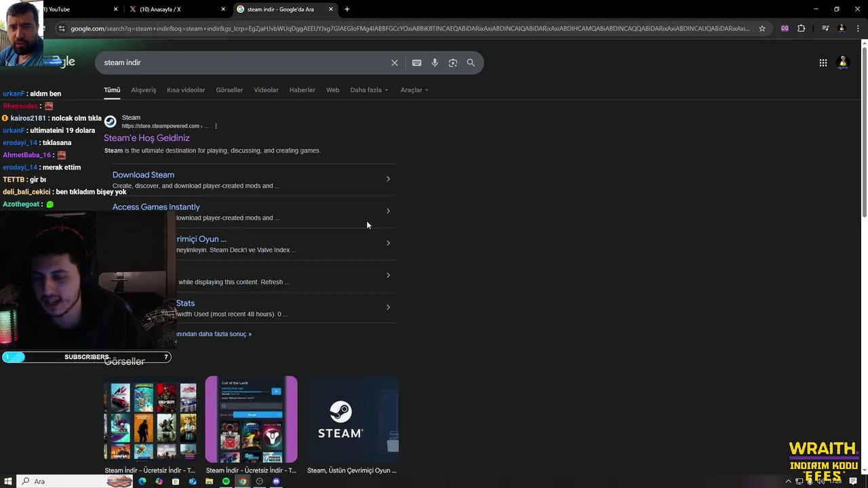Open Copilot from the taskbar

[159, 481]
